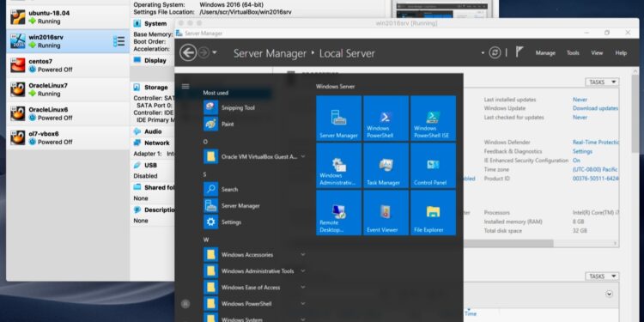Launch the Event Viewer tile
This screenshot has height=322, width=644.
coord(386,213)
